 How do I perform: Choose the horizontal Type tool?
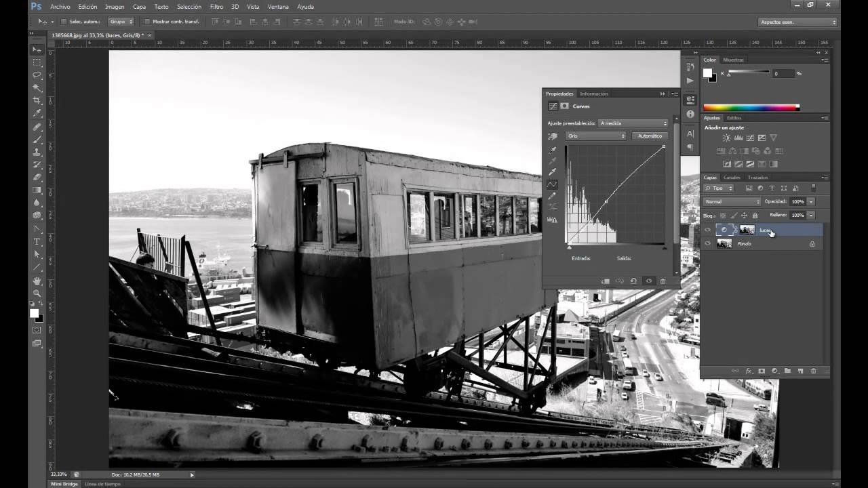tap(37, 242)
